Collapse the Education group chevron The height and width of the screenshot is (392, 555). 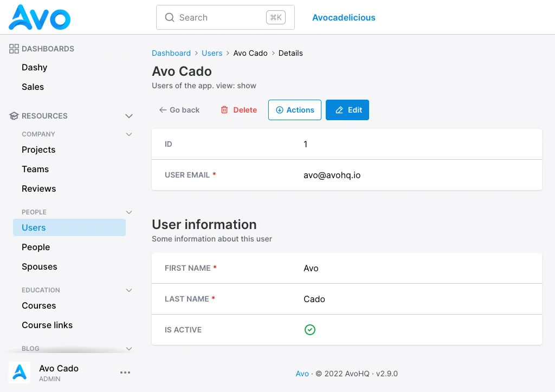tap(129, 290)
